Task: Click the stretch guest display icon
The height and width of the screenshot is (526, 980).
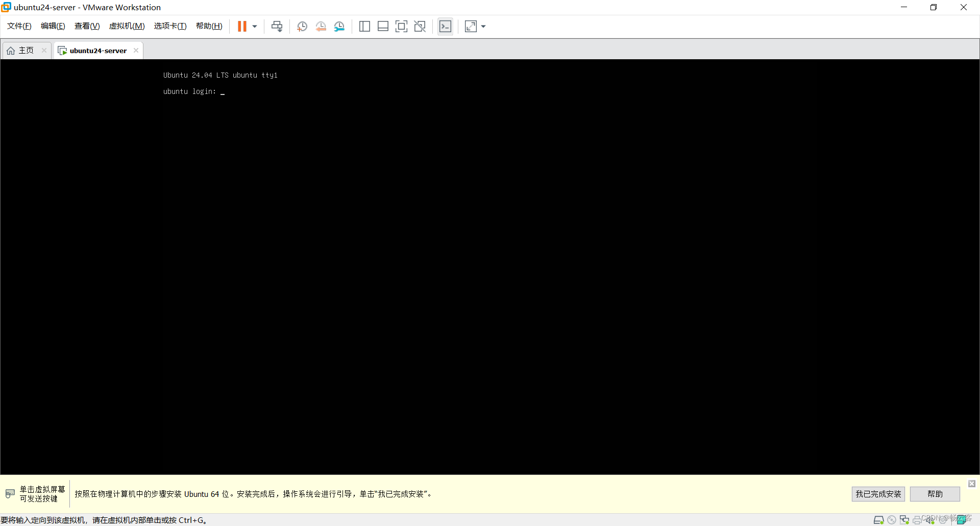Action: coord(471,26)
